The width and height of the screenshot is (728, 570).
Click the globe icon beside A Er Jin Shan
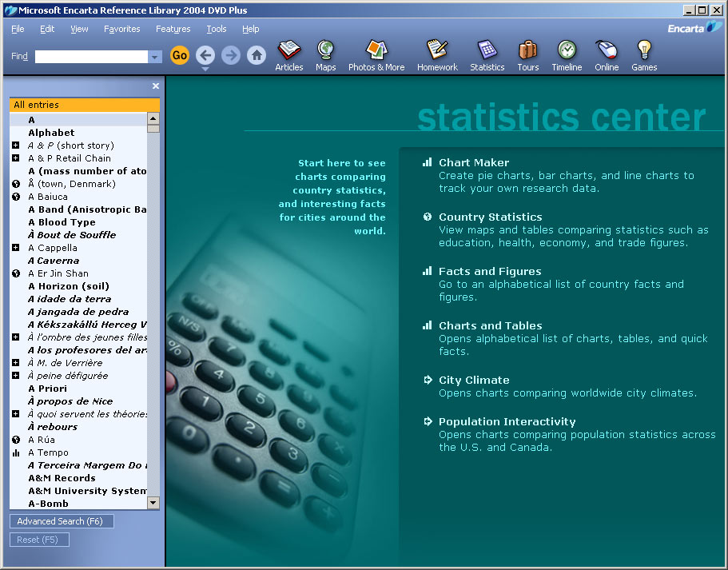[x=16, y=273]
